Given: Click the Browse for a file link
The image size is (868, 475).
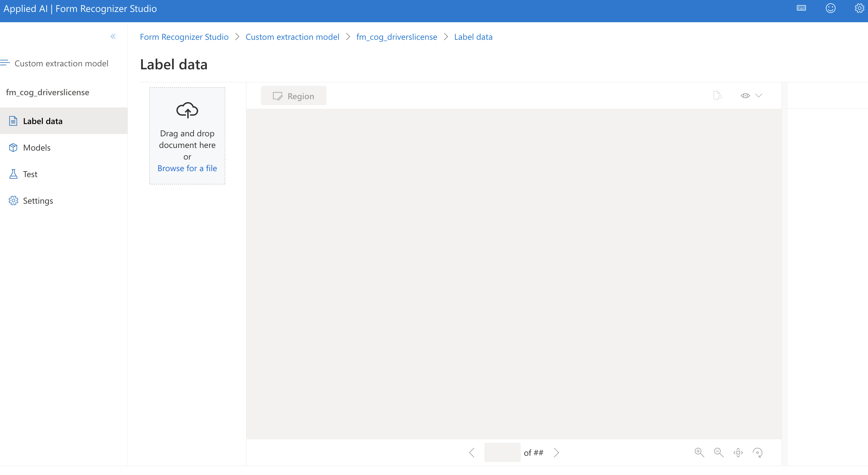Looking at the screenshot, I should pos(187,168).
